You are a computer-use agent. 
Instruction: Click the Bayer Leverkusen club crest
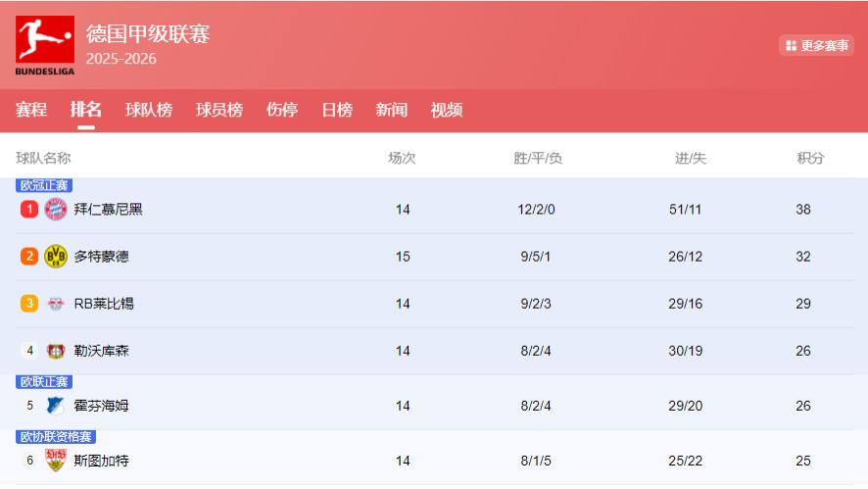pyautogui.click(x=56, y=351)
